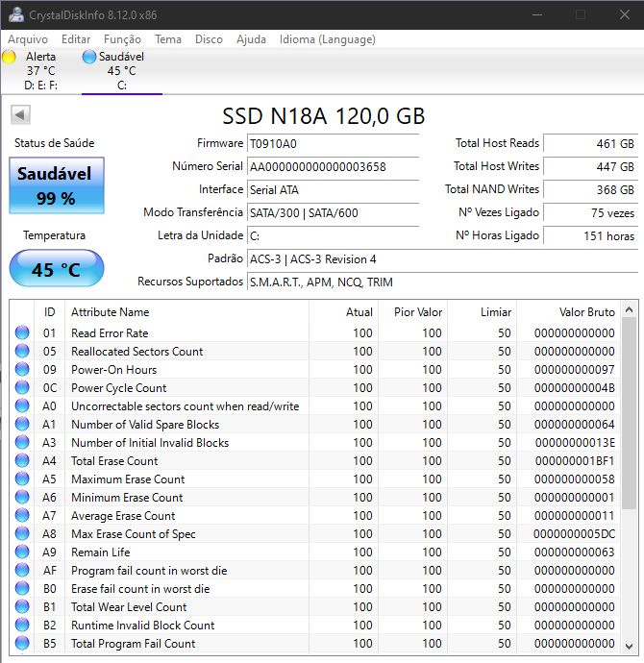Click status orb for Power-On Hours

point(22,369)
